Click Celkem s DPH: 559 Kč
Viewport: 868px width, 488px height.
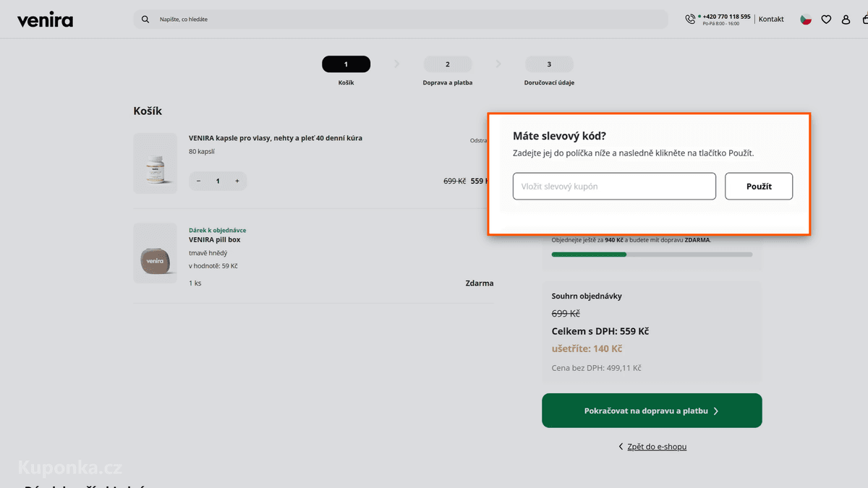pyautogui.click(x=600, y=331)
